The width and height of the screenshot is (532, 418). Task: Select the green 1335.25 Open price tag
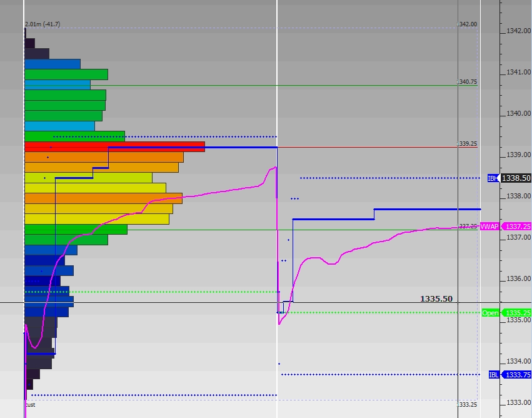click(x=516, y=313)
